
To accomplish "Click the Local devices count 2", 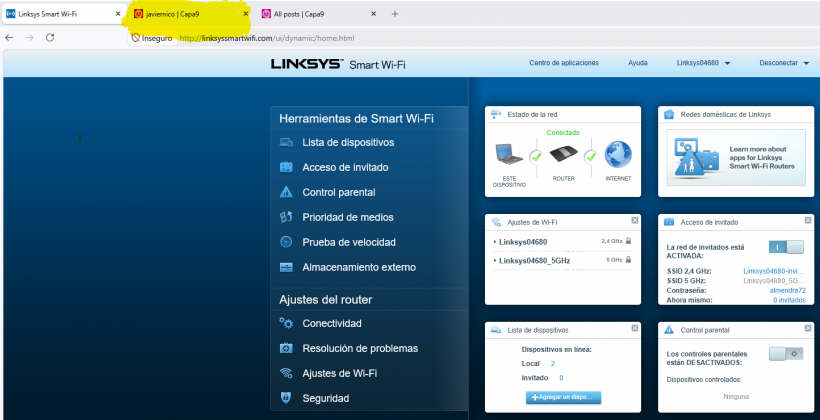I will tap(553, 364).
